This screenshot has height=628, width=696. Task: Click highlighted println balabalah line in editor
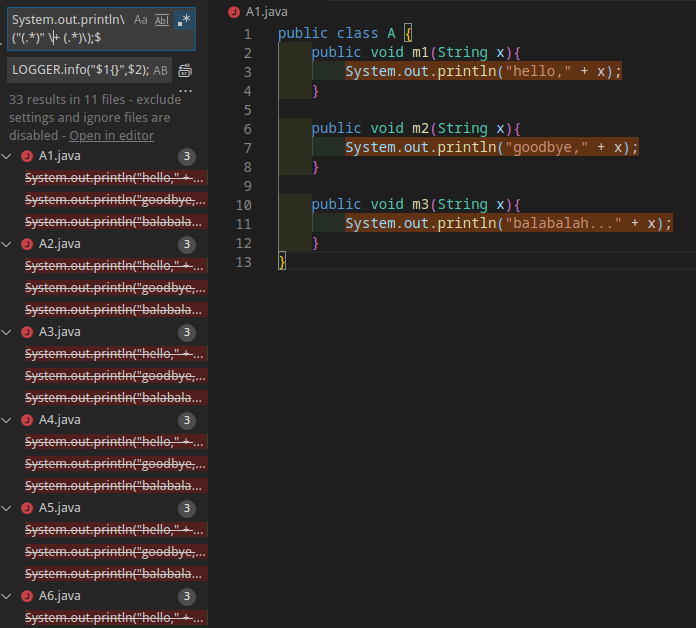509,223
